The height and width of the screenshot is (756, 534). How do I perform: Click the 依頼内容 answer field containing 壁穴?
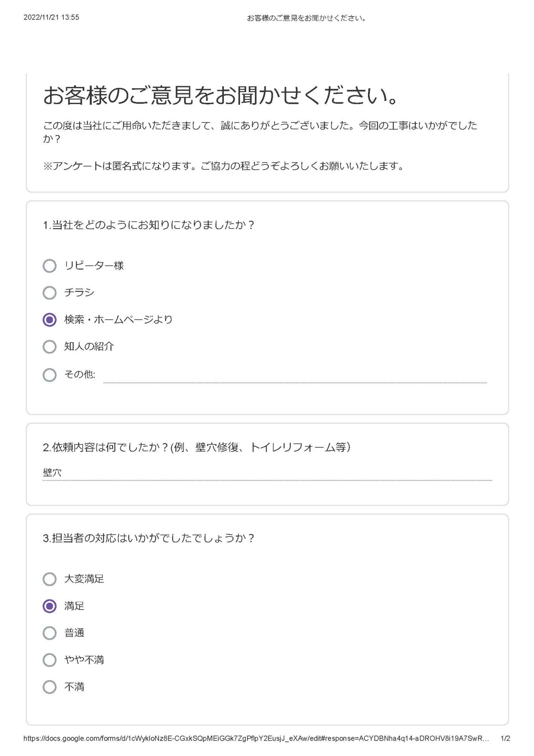267,473
